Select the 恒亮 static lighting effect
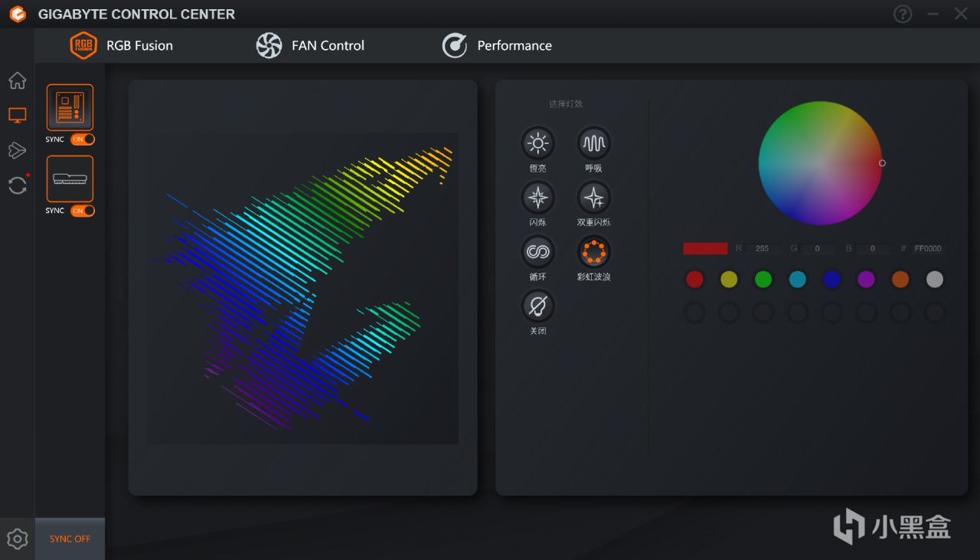Image resolution: width=980 pixels, height=560 pixels. pyautogui.click(x=537, y=143)
